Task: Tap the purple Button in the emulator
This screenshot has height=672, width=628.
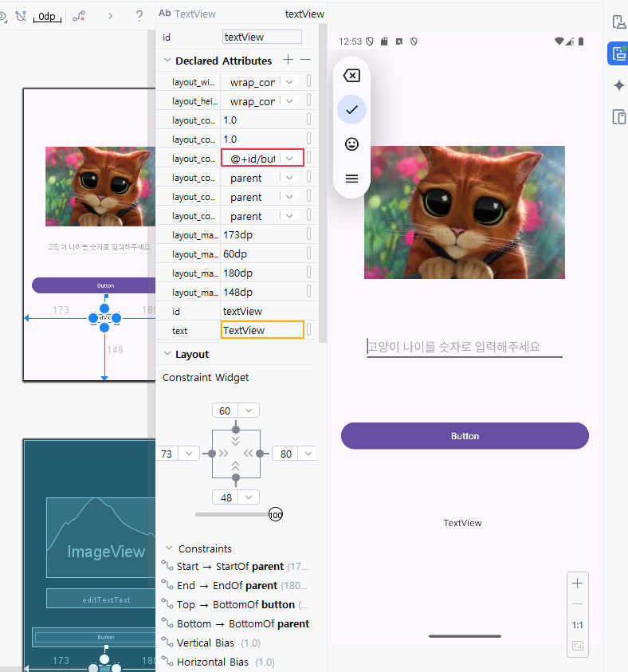Action: click(x=465, y=436)
